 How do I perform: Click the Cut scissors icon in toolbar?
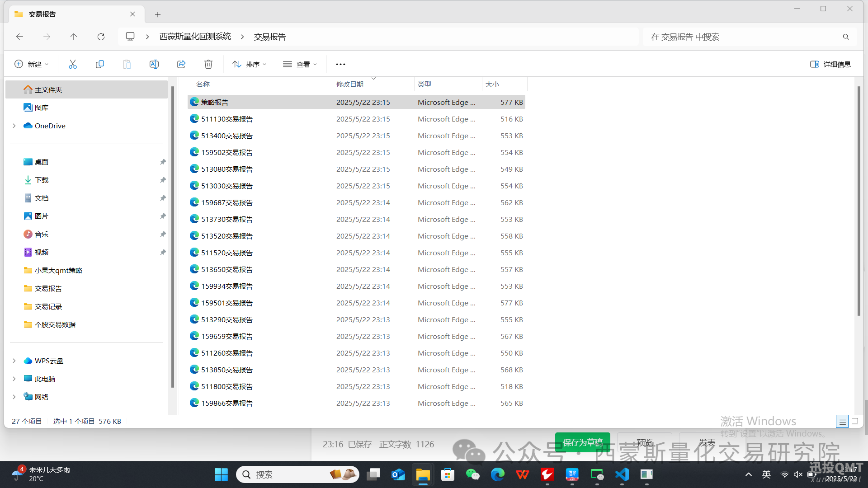coord(73,64)
